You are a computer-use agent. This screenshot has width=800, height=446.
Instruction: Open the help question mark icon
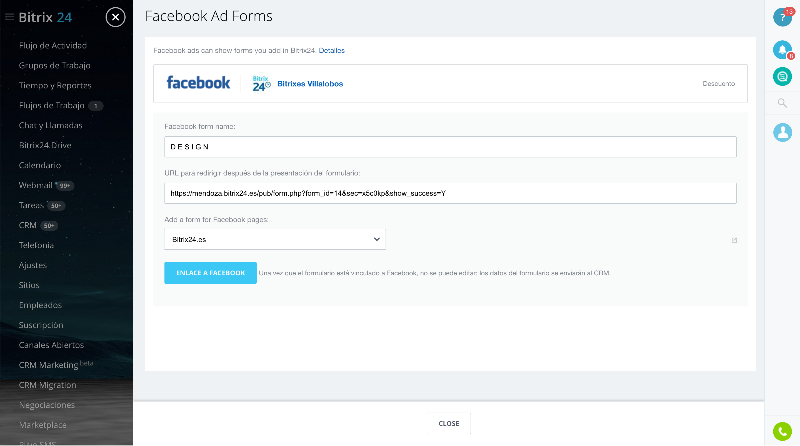tap(782, 17)
